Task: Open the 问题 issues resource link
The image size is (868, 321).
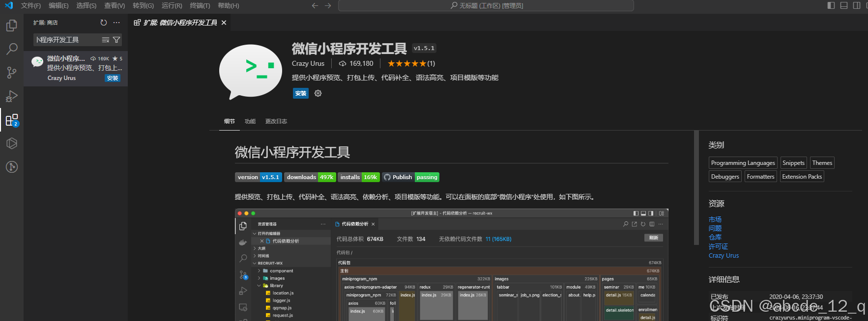Action: pyautogui.click(x=715, y=228)
